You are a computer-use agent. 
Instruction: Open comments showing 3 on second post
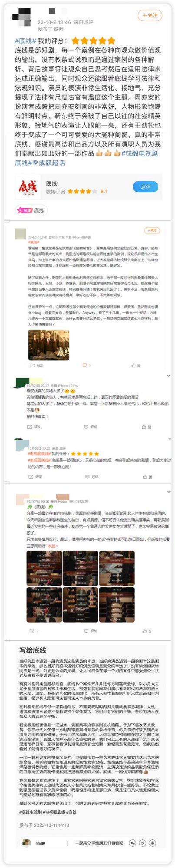point(86,365)
